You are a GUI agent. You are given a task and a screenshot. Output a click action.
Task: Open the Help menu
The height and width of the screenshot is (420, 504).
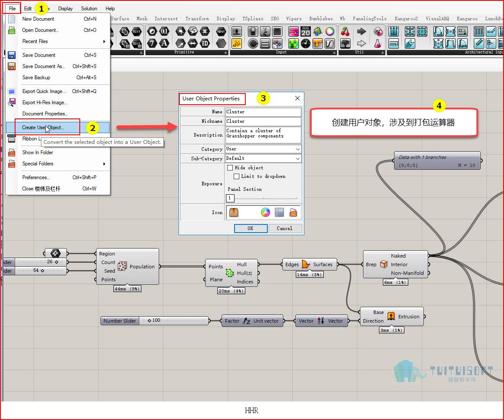click(x=110, y=8)
